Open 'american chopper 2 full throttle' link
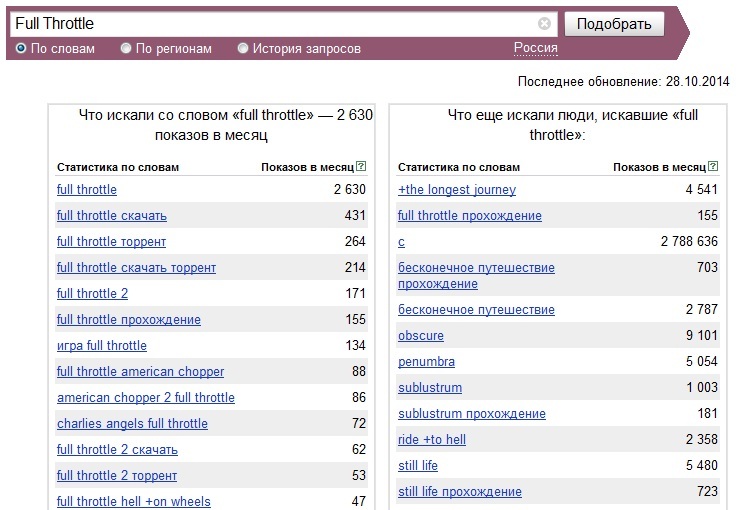Screen dimensions: 744x510 (x=146, y=398)
